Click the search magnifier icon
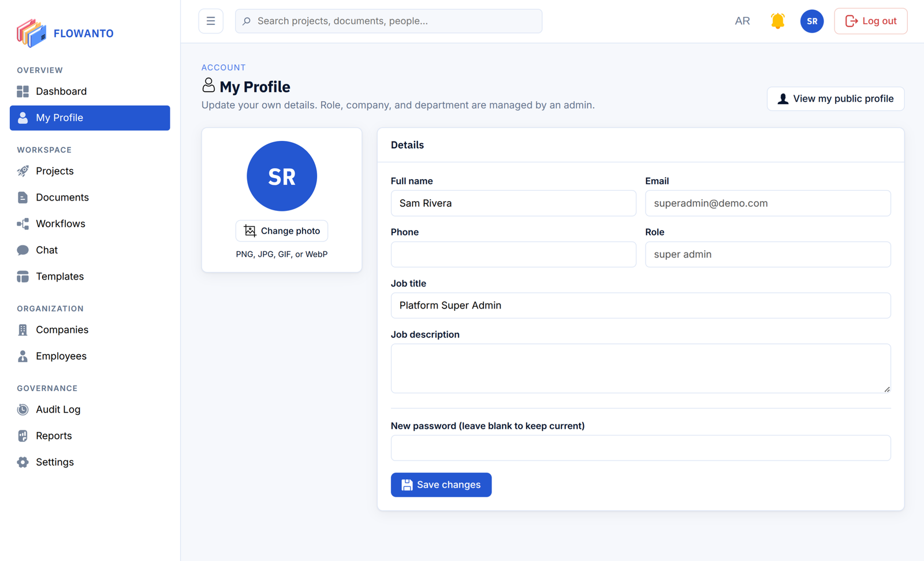 click(x=247, y=21)
